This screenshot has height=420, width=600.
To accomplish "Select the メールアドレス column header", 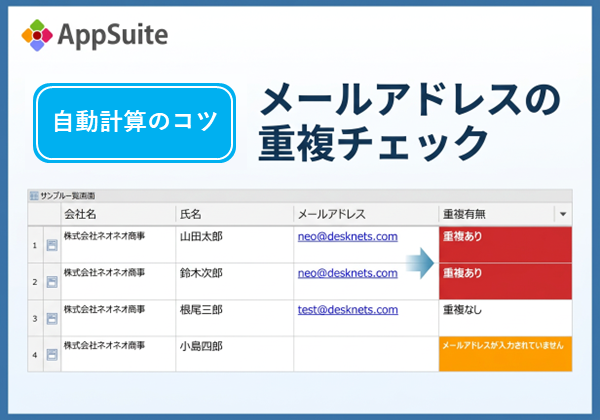I will tap(366, 214).
